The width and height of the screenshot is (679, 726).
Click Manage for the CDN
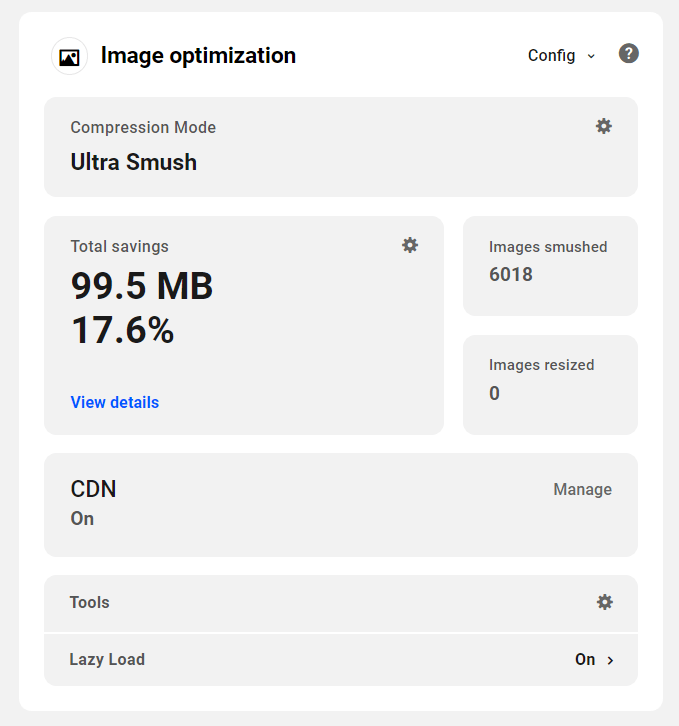point(582,489)
